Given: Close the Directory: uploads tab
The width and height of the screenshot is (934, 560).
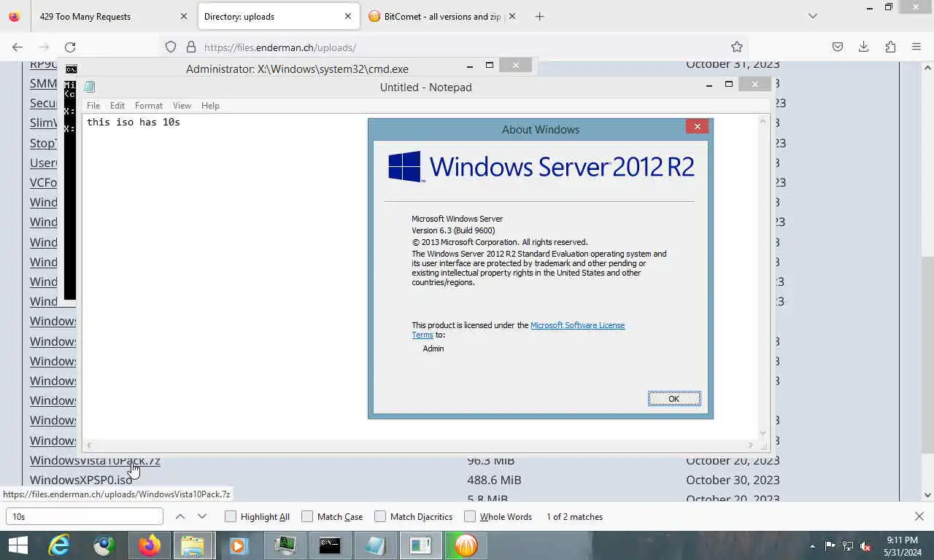Looking at the screenshot, I should tap(348, 16).
